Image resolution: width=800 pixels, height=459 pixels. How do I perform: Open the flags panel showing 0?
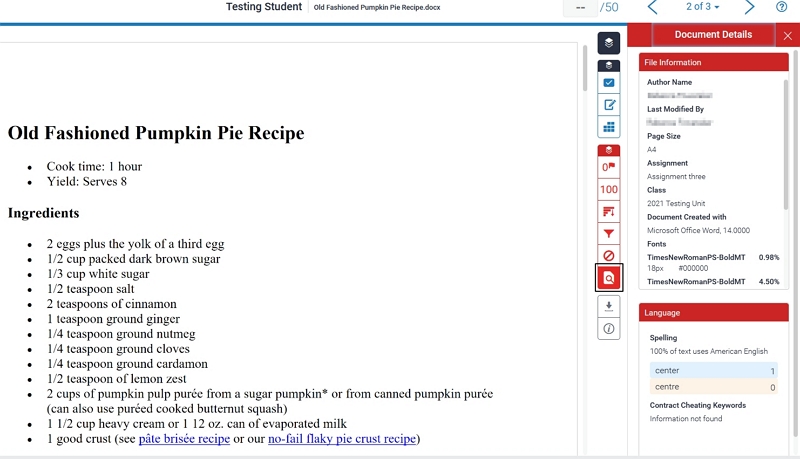click(609, 167)
